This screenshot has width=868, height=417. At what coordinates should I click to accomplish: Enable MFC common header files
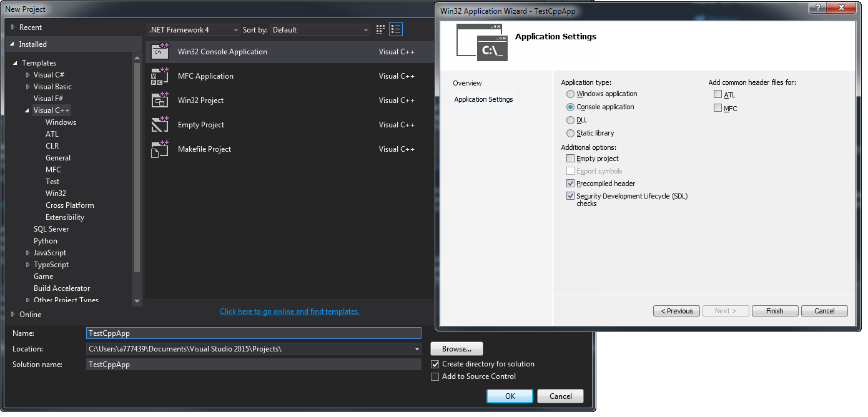718,108
